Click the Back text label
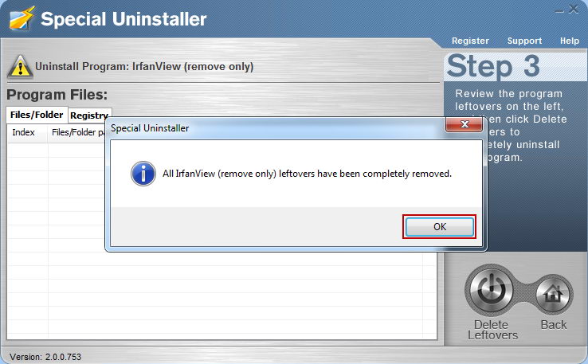 tap(554, 325)
